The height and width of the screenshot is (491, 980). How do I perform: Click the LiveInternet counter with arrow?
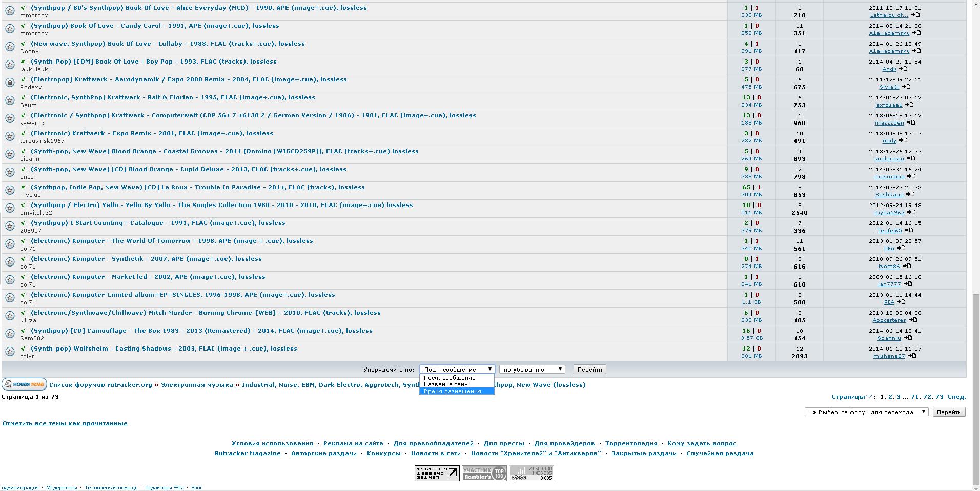437,473
